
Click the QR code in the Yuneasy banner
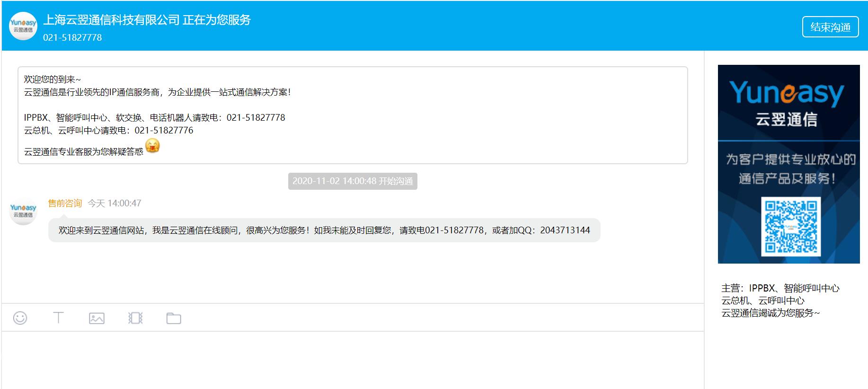point(791,227)
